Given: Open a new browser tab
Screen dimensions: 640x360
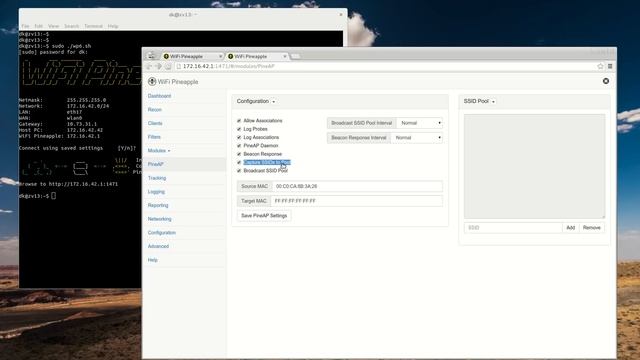Looking at the screenshot, I should click(x=296, y=56).
